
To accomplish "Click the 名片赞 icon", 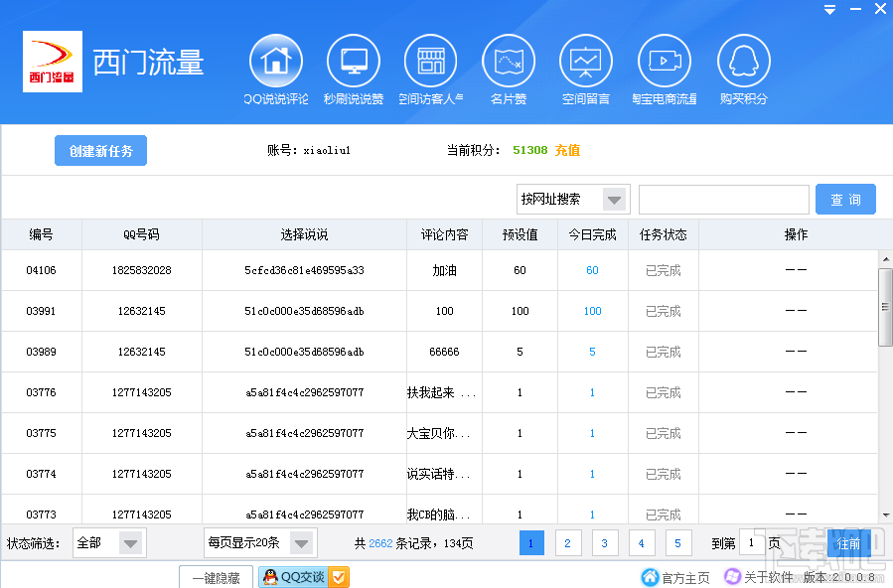I will point(508,61).
